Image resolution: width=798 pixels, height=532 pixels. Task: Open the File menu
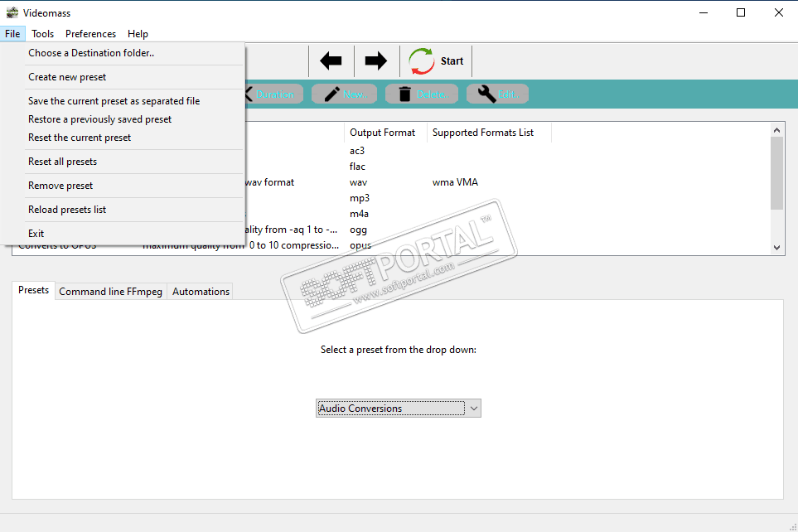12,34
